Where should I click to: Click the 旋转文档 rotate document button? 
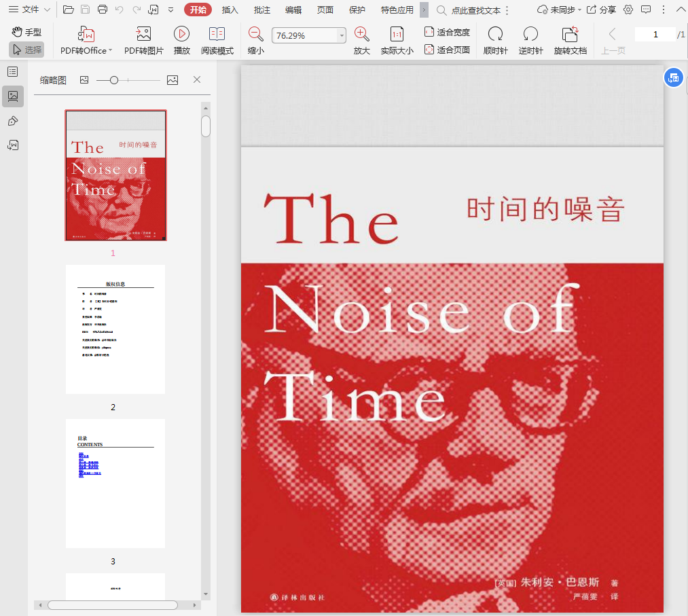pos(570,40)
